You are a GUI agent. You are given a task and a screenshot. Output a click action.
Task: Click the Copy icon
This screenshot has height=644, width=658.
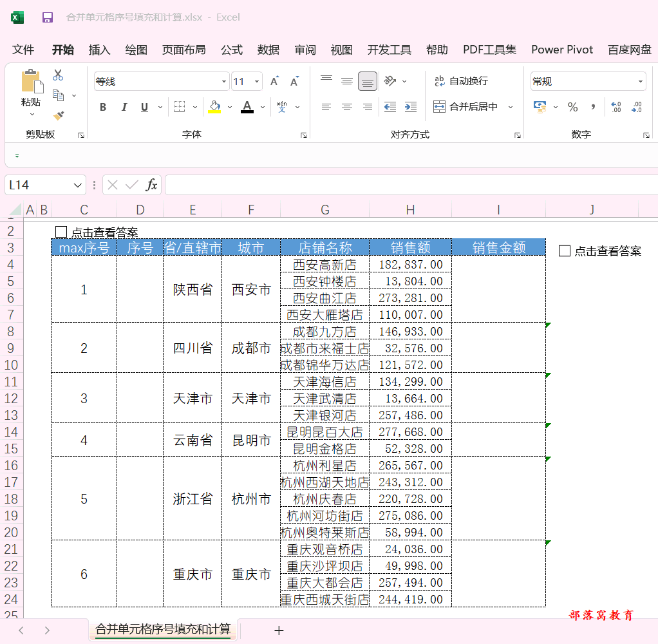[58, 96]
